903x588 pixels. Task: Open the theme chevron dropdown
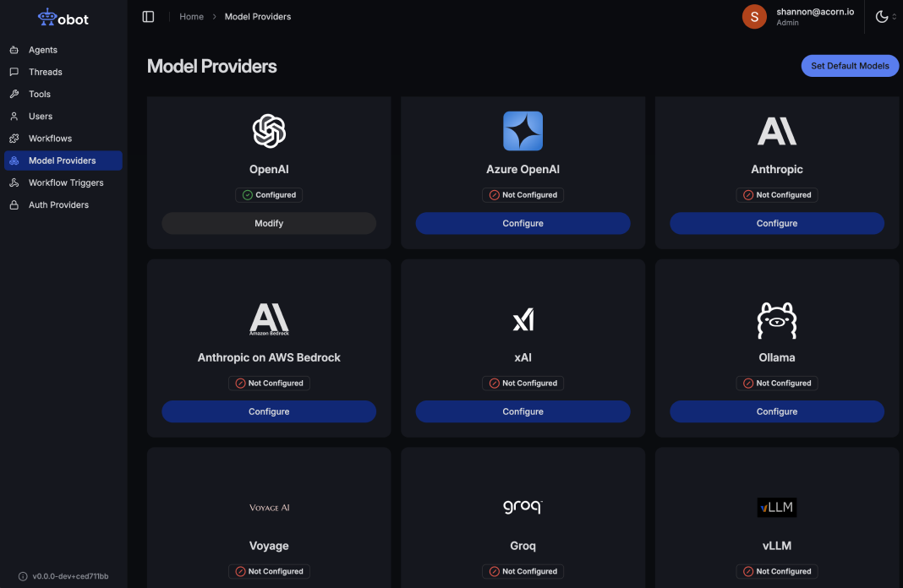point(895,17)
